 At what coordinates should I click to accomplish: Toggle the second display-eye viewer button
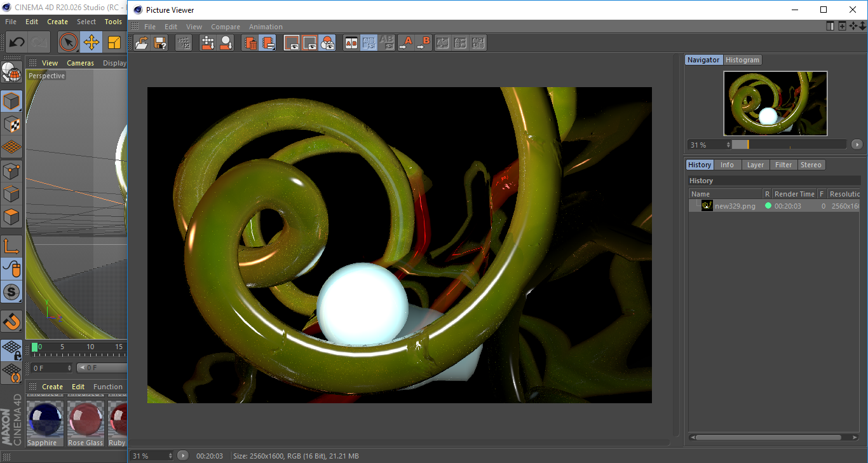coord(309,43)
